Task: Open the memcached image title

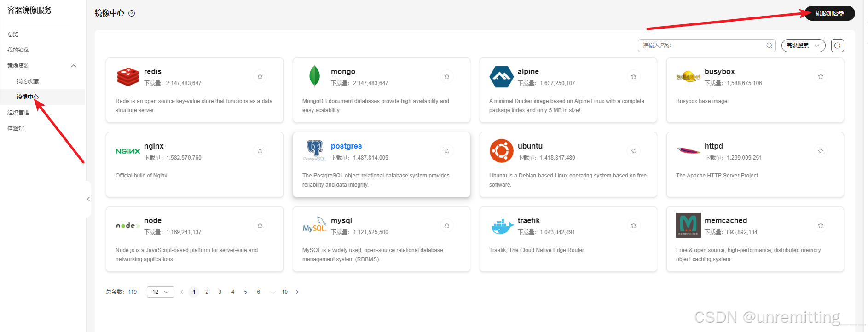Action: point(726,220)
